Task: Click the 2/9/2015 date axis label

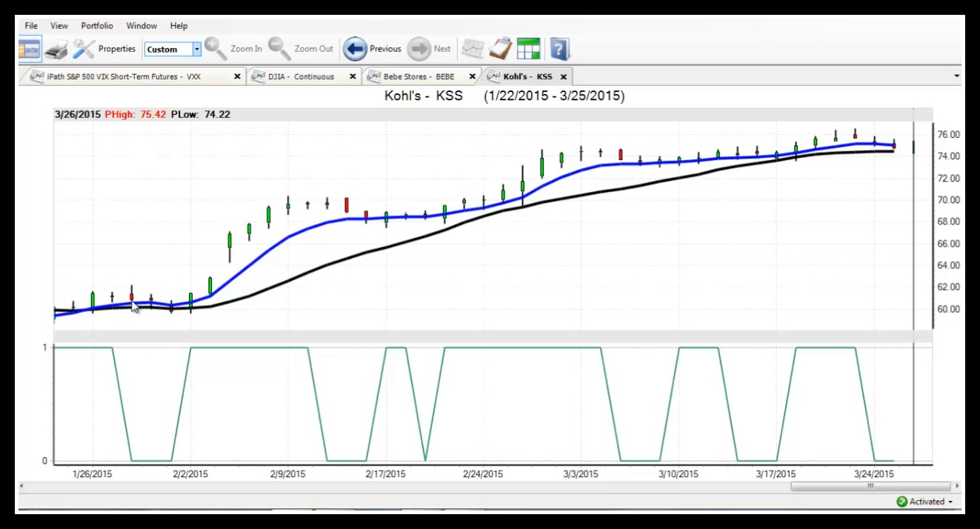Action: [x=287, y=474]
